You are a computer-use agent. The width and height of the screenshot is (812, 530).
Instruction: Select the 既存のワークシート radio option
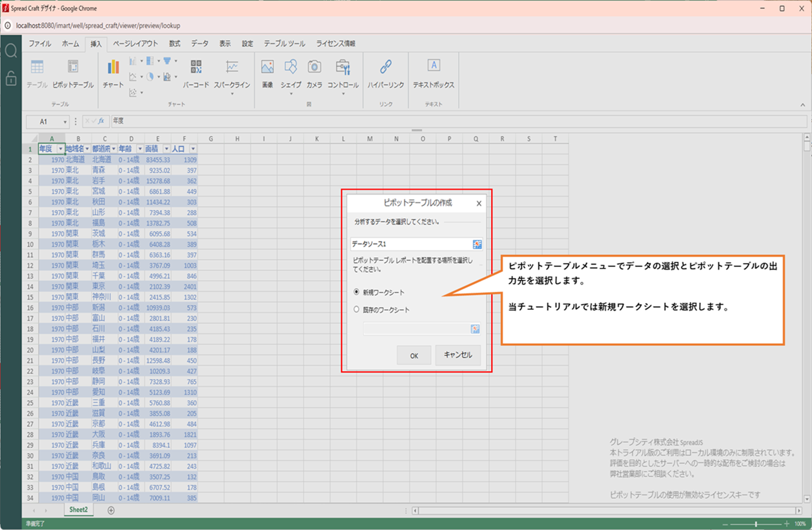tap(357, 310)
